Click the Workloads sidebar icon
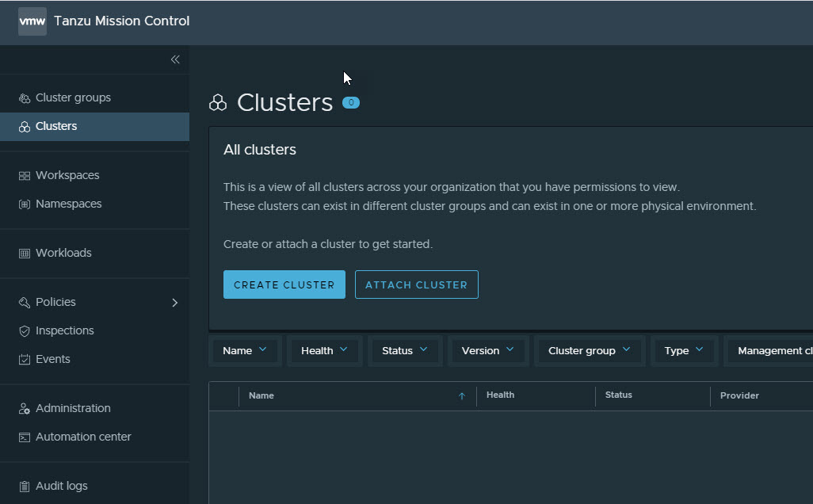 pos(25,254)
